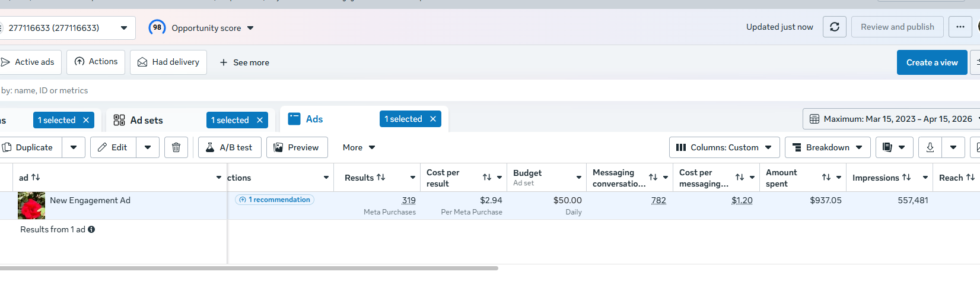
Task: Open the three-dot more options menu
Action: (x=960, y=27)
